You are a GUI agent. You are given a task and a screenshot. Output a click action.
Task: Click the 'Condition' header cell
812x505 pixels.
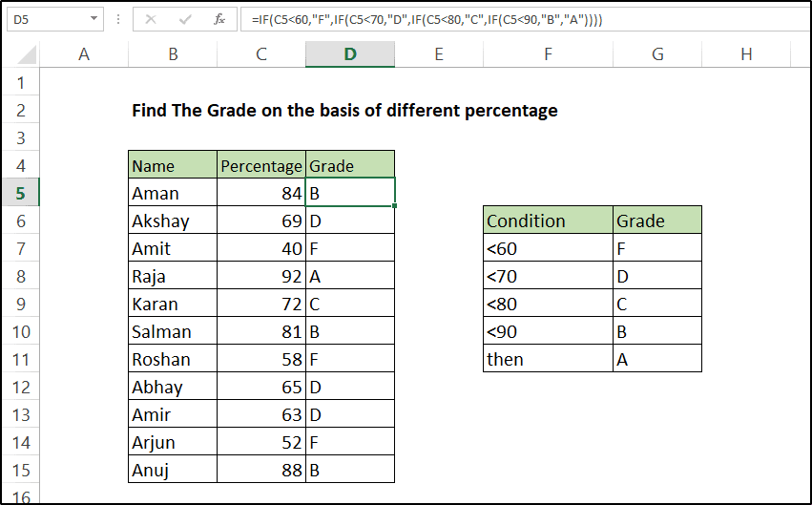click(548, 221)
